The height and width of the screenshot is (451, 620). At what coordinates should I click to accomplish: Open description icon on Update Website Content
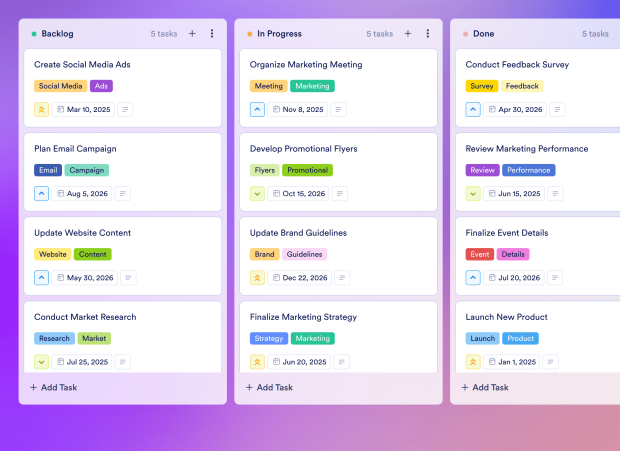pyautogui.click(x=128, y=278)
